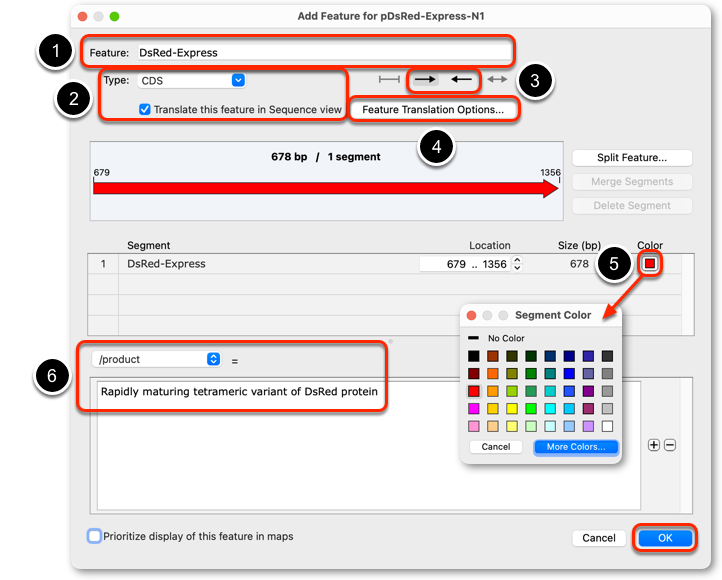Select reverse directionality arrow
The height and width of the screenshot is (580, 722).
pos(461,80)
